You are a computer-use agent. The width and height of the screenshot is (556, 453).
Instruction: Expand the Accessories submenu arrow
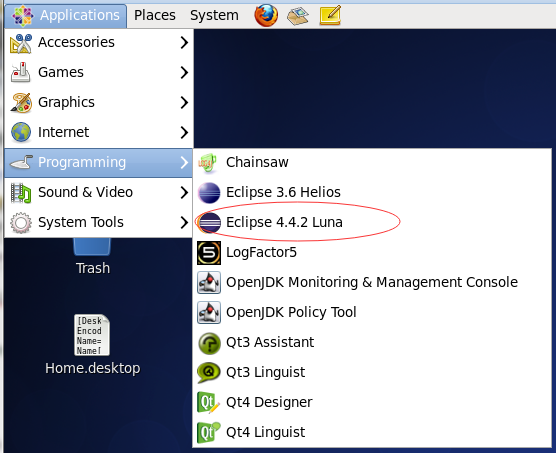[184, 42]
